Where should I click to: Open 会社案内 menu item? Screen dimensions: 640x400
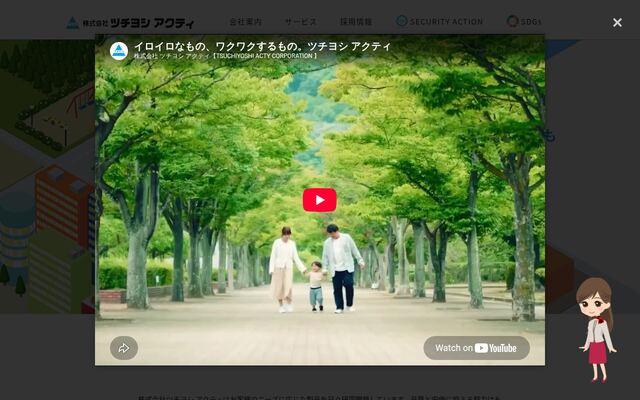(x=245, y=21)
